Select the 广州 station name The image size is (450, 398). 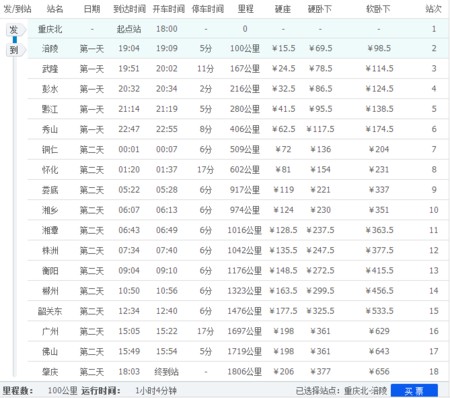tap(50, 331)
